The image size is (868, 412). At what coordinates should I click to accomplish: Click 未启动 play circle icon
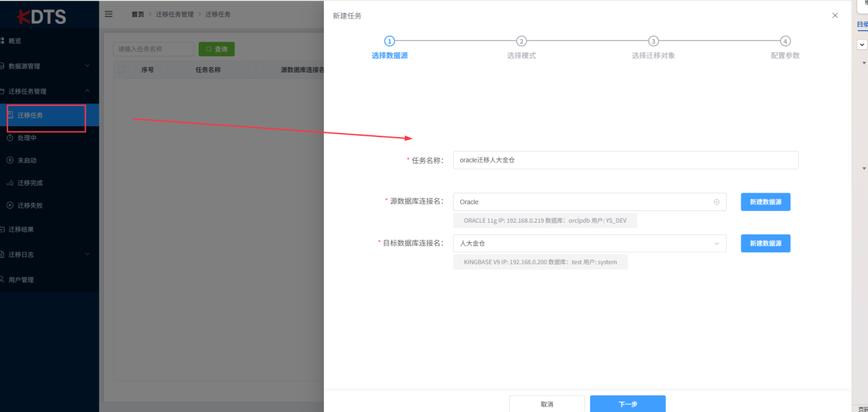pyautogui.click(x=10, y=160)
